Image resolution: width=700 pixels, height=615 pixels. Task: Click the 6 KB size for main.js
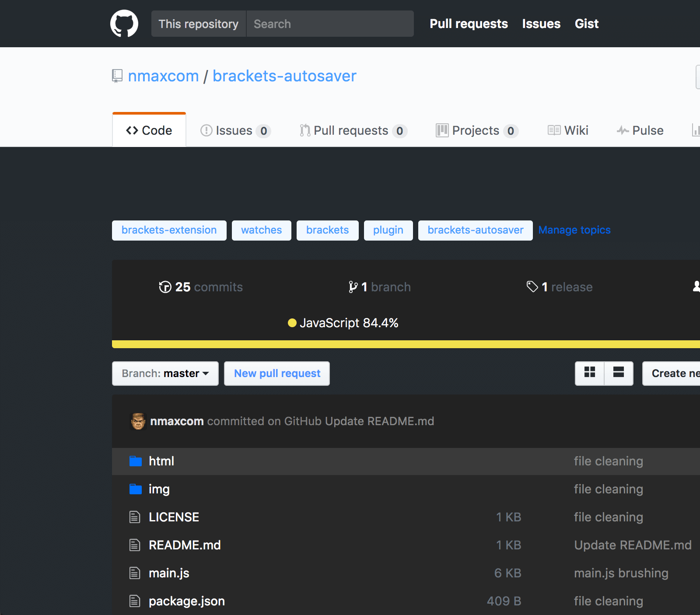(508, 573)
